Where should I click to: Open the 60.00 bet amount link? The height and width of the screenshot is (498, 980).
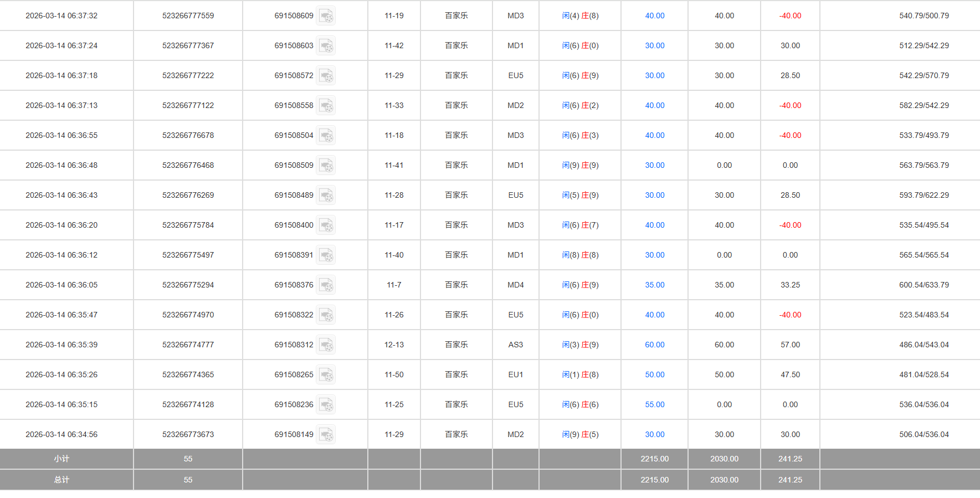(654, 345)
